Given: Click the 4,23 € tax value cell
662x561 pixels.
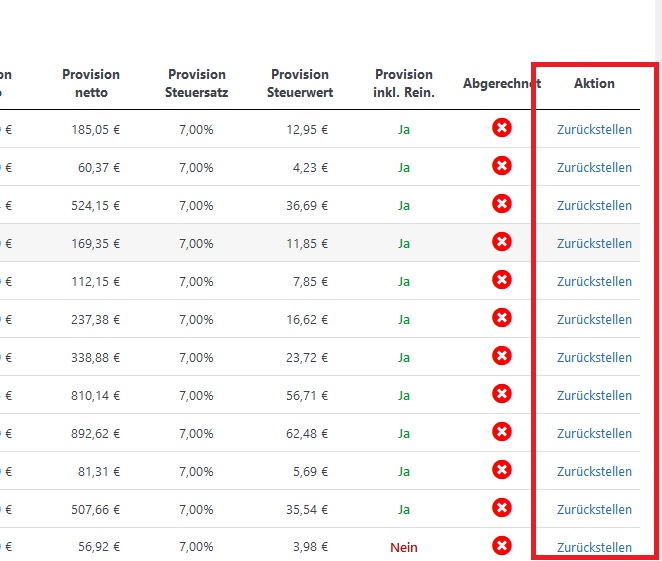Looking at the screenshot, I should [310, 168].
